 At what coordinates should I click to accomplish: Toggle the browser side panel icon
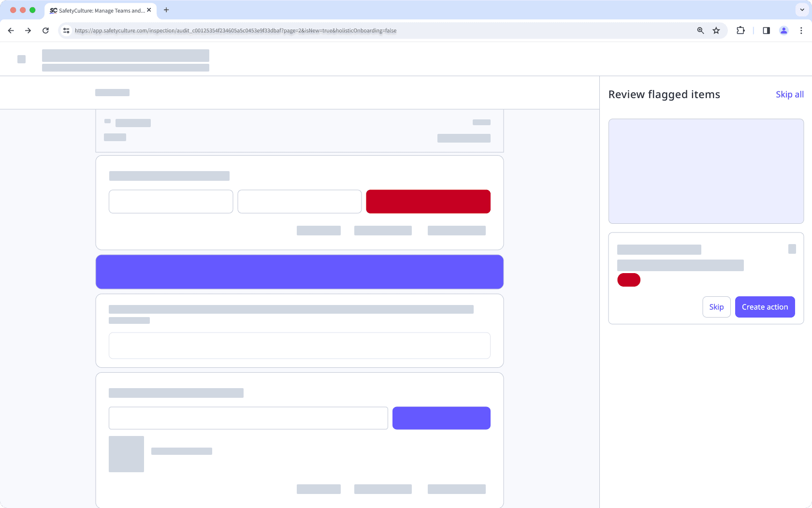766,30
